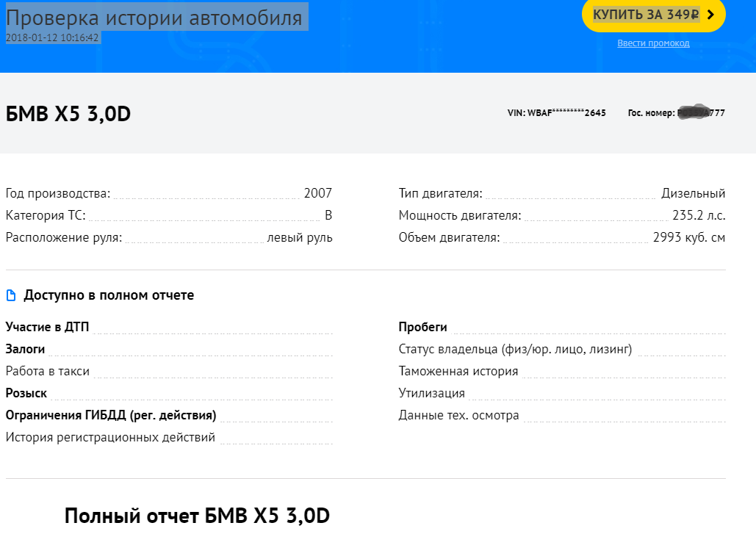Click the 'Утилизация' report item
The width and height of the screenshot is (756, 545).
coord(431,393)
